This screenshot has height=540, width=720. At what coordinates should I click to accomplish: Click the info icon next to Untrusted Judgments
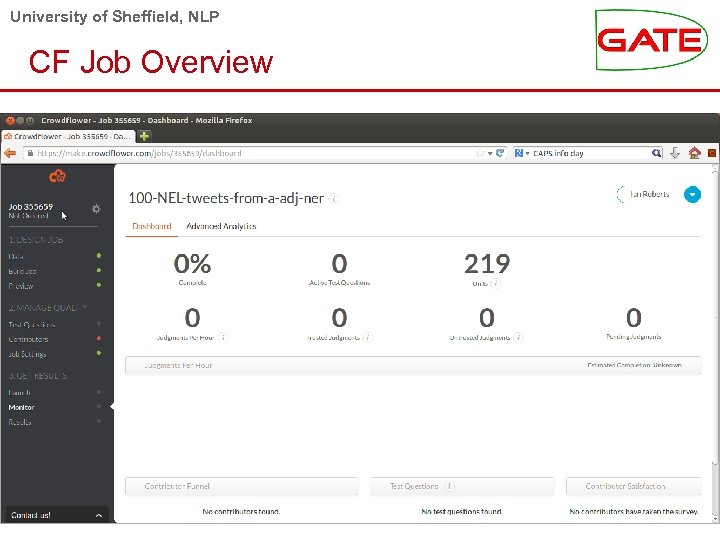[518, 337]
